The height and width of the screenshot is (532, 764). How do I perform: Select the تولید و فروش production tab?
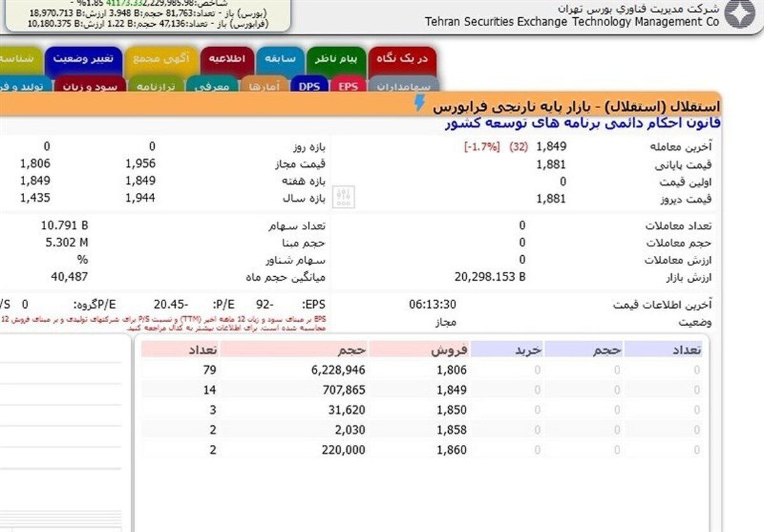click(22, 85)
